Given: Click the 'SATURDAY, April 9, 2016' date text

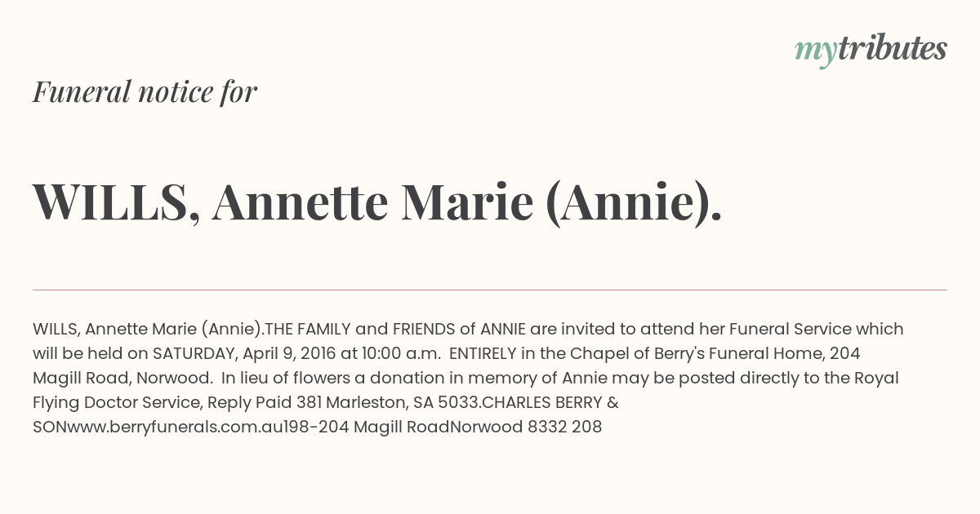Looking at the screenshot, I should point(244,354).
